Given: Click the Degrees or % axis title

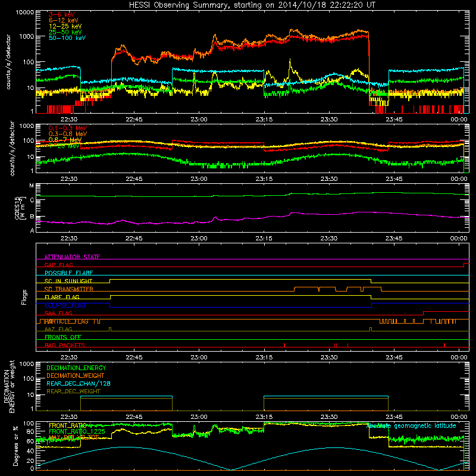Looking at the screenshot, I should point(15,446).
